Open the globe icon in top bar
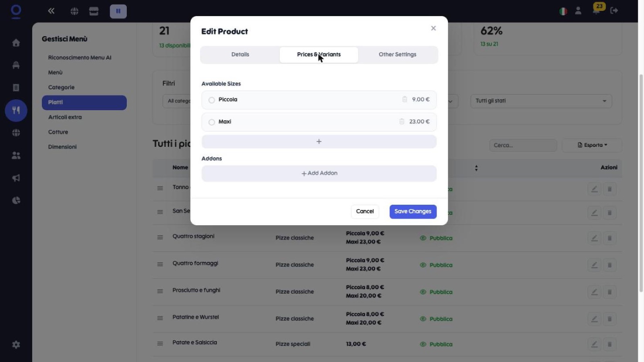This screenshot has width=644, height=362. pyautogui.click(x=74, y=11)
